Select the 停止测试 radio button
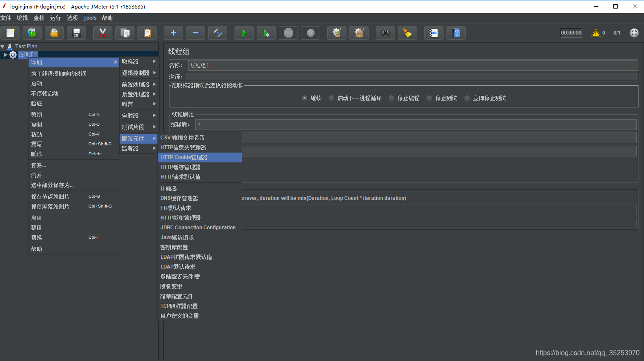This screenshot has width=644, height=361. pos(429,98)
